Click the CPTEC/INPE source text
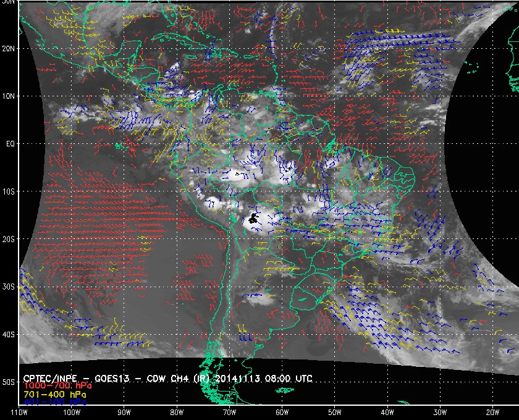The width and height of the screenshot is (519, 420). (50, 379)
